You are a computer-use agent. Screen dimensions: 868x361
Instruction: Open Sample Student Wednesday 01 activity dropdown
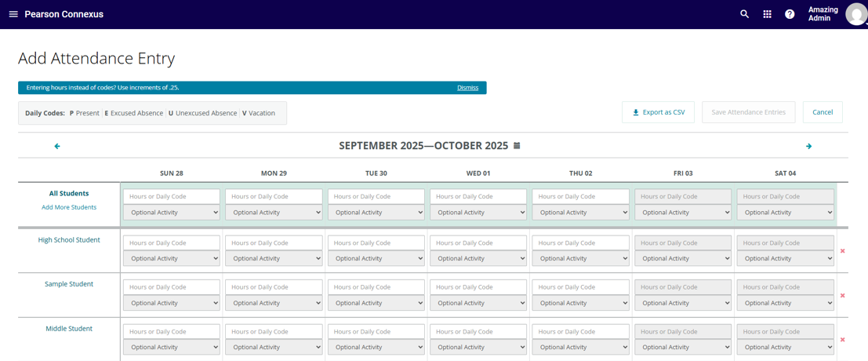[478, 303]
